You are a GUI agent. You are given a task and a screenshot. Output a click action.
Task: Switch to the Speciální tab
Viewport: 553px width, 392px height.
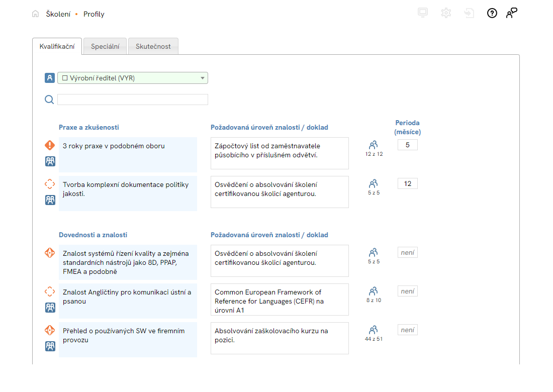coord(105,46)
